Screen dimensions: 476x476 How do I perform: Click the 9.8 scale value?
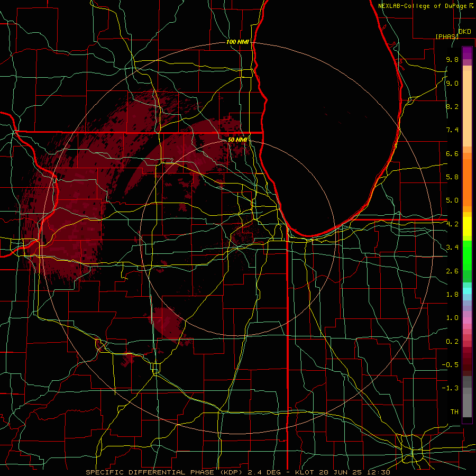(452, 59)
